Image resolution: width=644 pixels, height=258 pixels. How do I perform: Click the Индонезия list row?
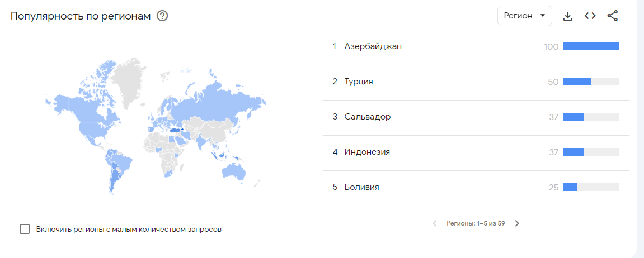coord(367,152)
